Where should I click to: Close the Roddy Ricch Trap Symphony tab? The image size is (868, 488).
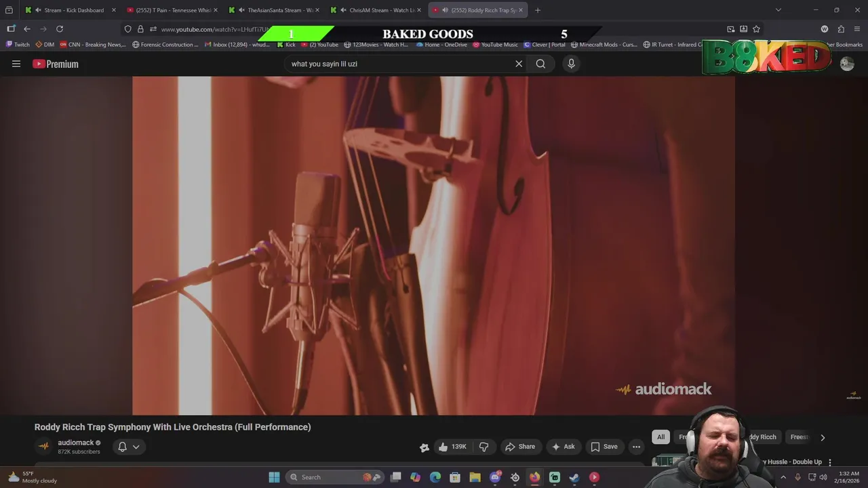coord(521,10)
